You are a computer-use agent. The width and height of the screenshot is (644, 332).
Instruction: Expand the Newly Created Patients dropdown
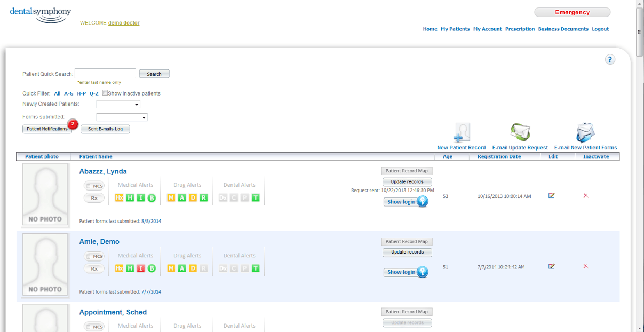click(x=117, y=104)
